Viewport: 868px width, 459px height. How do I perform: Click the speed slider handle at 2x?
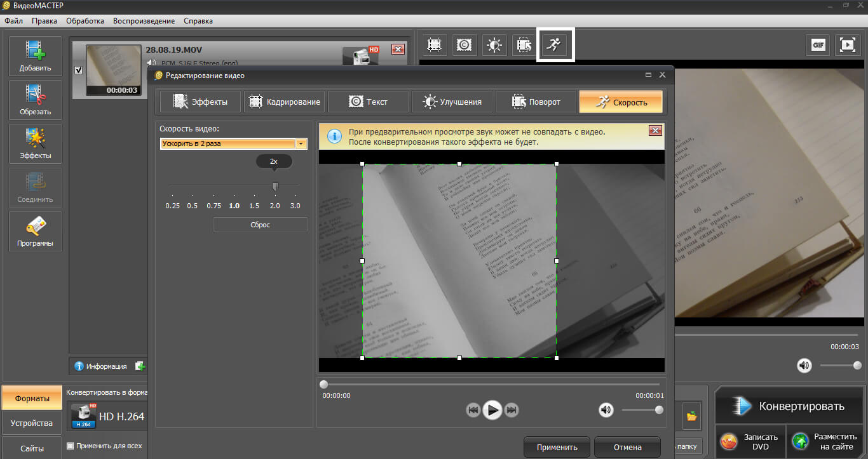pos(275,186)
